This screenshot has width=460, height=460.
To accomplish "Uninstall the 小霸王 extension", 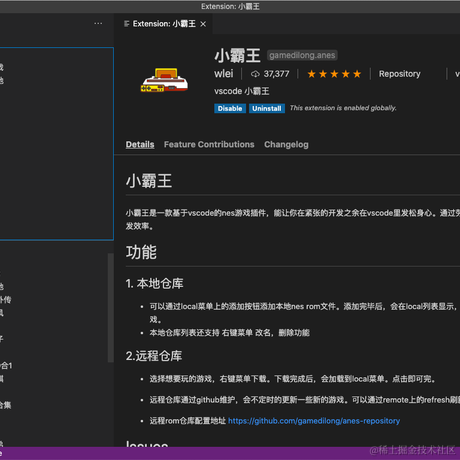I will pos(267,108).
